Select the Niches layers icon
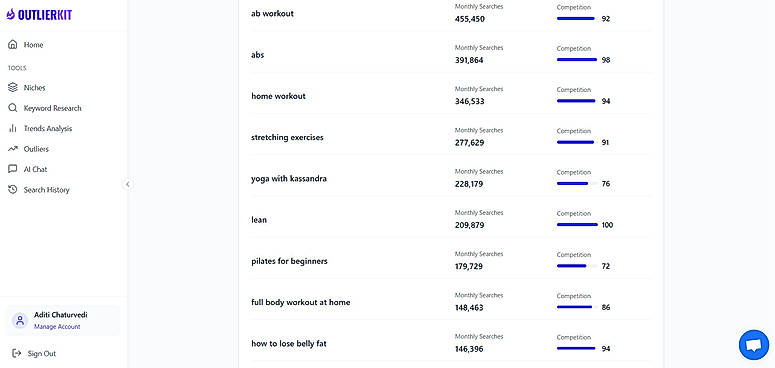The image size is (775, 368). coord(13,87)
